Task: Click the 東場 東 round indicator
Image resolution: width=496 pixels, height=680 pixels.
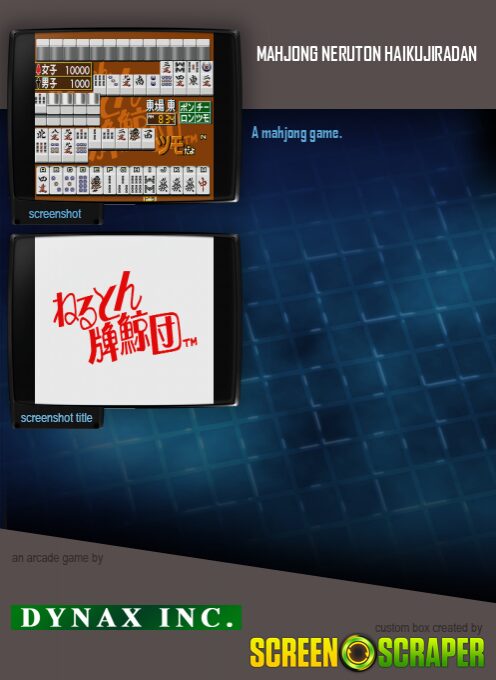Action: coord(160,106)
